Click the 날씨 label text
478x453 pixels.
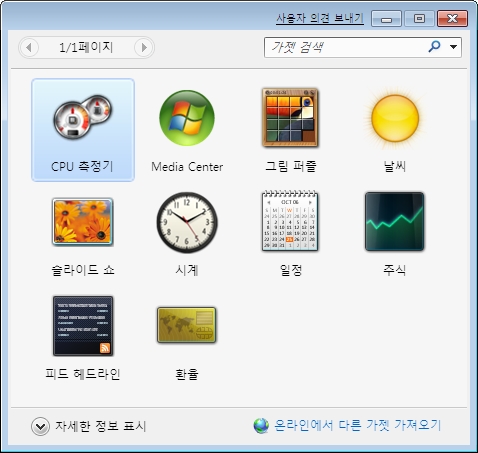[x=395, y=166]
